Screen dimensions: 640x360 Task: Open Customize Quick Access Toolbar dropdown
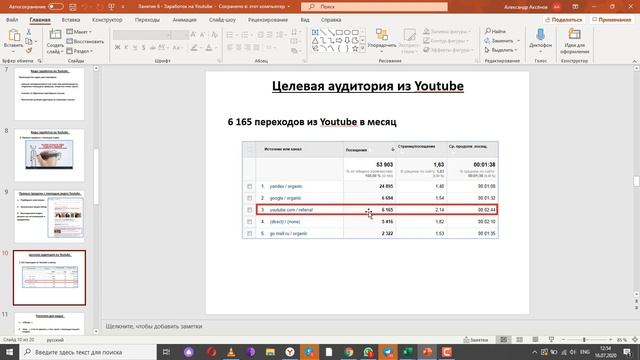click(123, 7)
